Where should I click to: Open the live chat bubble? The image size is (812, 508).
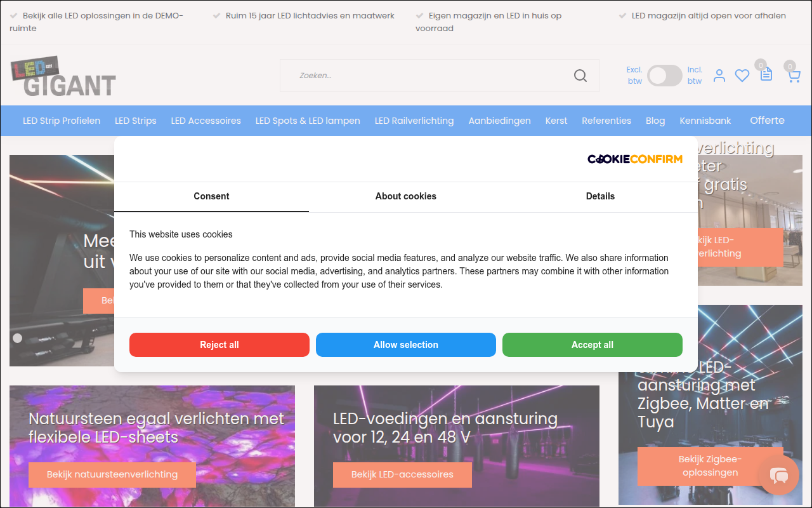(778, 474)
